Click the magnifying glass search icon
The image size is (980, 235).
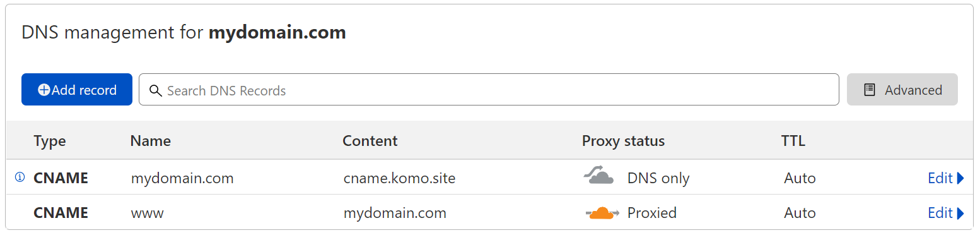(156, 90)
